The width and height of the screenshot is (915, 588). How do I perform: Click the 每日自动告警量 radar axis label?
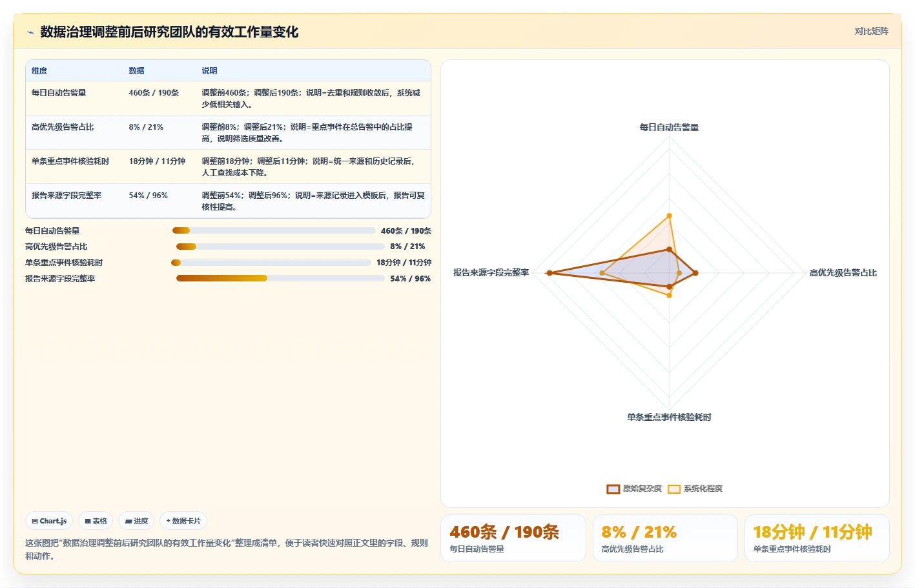pyautogui.click(x=669, y=127)
